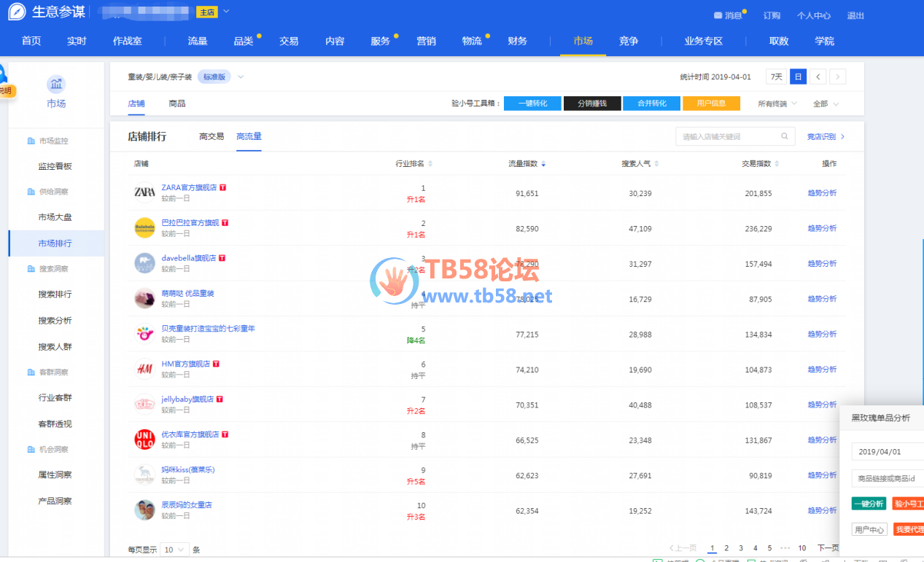Switch statistics period to 7天
924x562 pixels.
pos(776,77)
